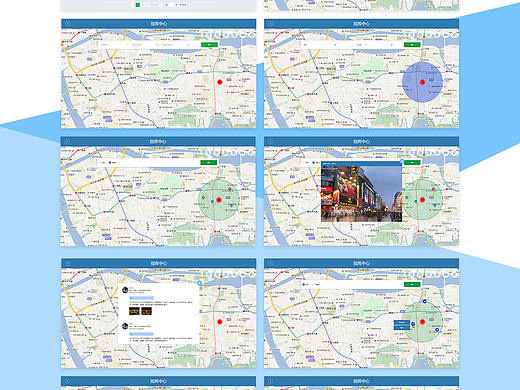Viewport: 520px width, 390px height.
Task: Click first user avatar in comments popup
Action: click(x=125, y=290)
